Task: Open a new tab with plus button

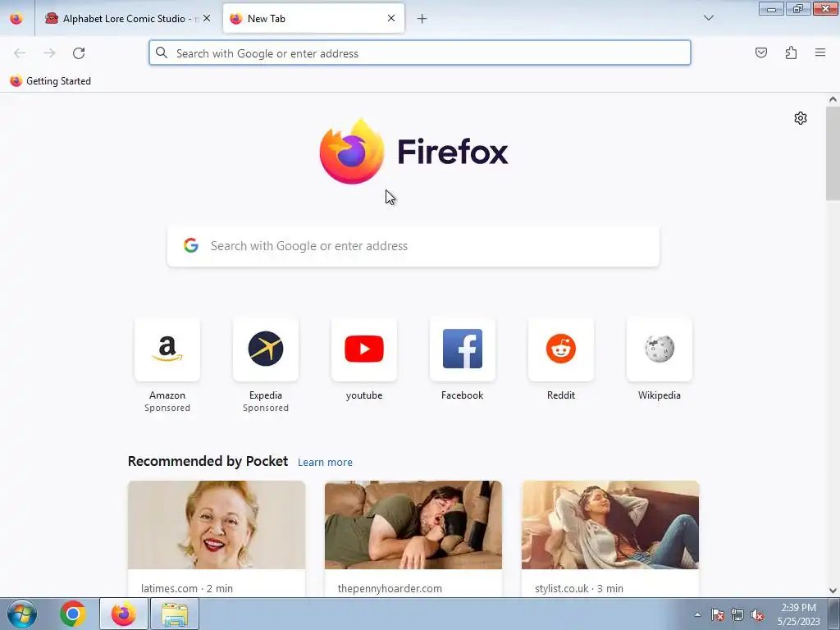Action: coord(422,19)
